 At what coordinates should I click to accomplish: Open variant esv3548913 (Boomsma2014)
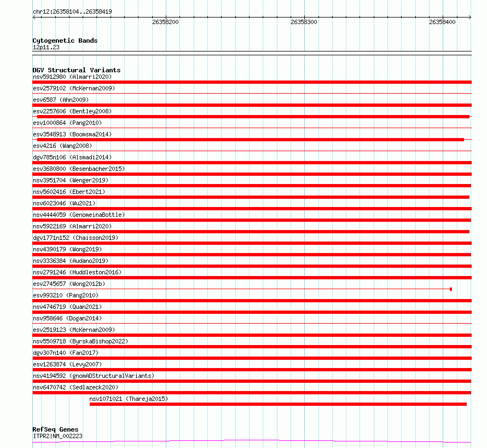[72, 134]
